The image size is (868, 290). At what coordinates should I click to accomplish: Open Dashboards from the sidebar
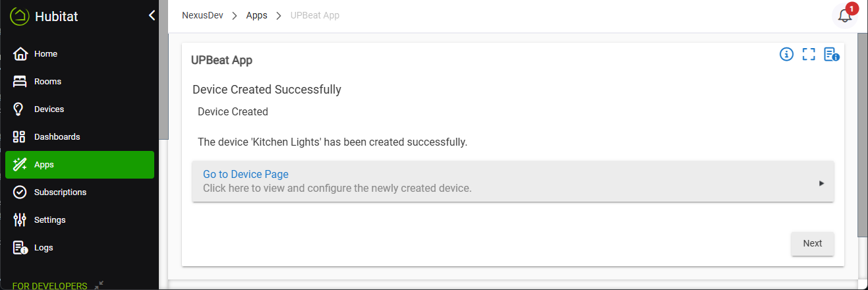coord(57,137)
